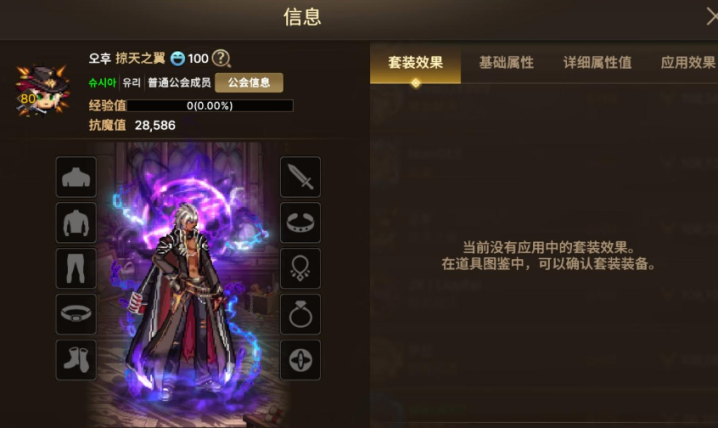Image resolution: width=718 pixels, height=428 pixels.
Task: Click the 经验值 experience progress bar
Action: pyautogui.click(x=210, y=106)
